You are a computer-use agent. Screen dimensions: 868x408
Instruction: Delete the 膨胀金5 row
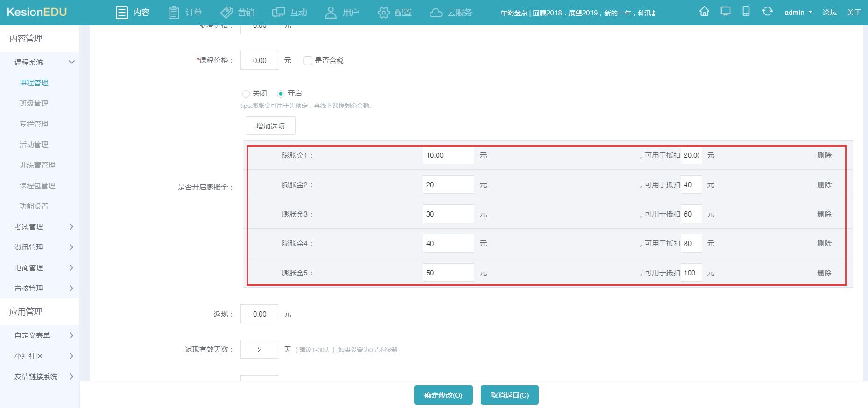pos(824,273)
